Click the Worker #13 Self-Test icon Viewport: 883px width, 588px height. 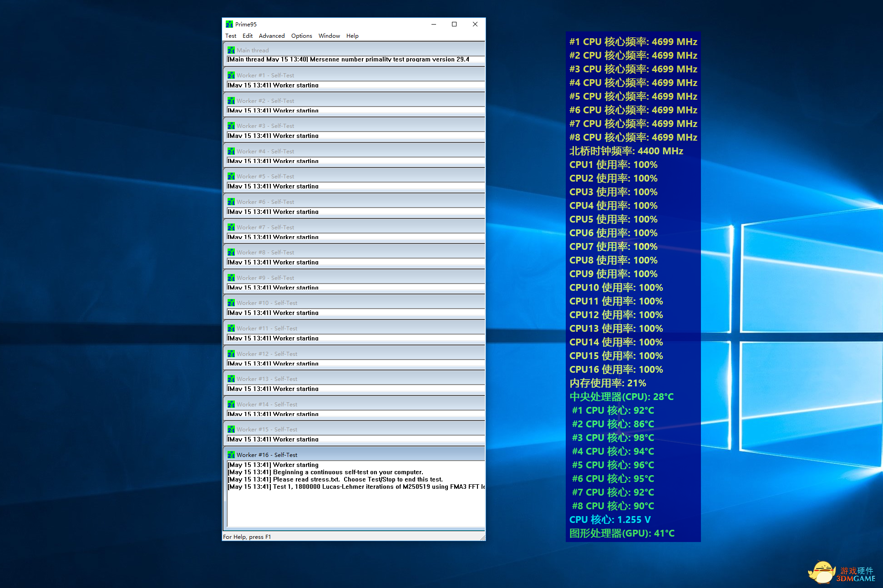pos(231,379)
